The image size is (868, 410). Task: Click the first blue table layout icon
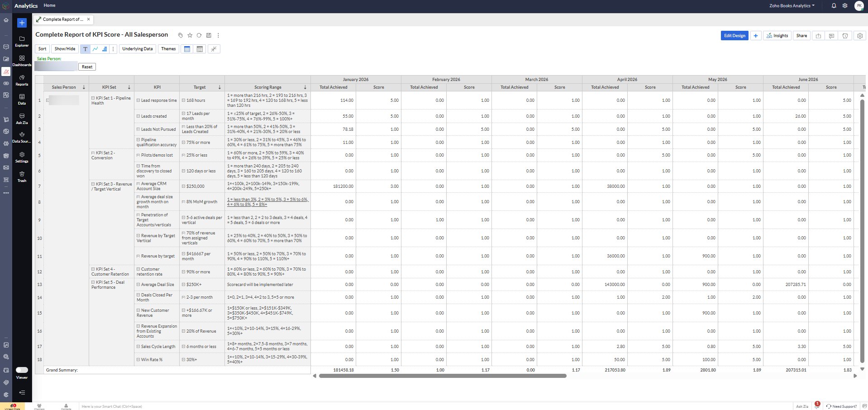(187, 49)
